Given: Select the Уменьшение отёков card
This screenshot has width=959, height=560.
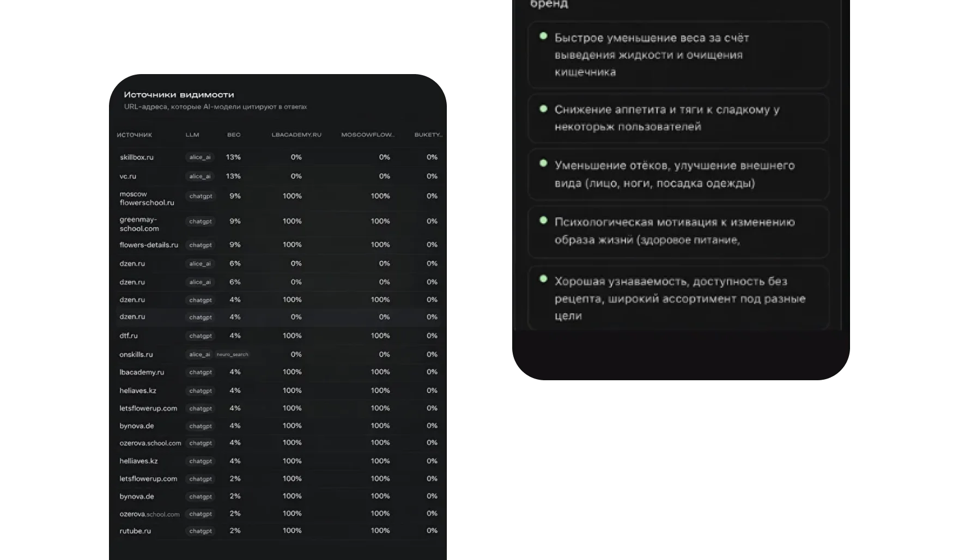Looking at the screenshot, I should (x=679, y=174).
